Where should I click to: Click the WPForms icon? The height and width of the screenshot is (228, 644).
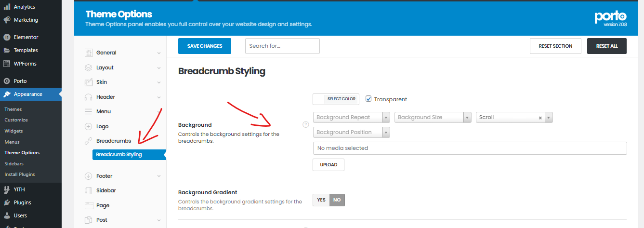[7, 64]
